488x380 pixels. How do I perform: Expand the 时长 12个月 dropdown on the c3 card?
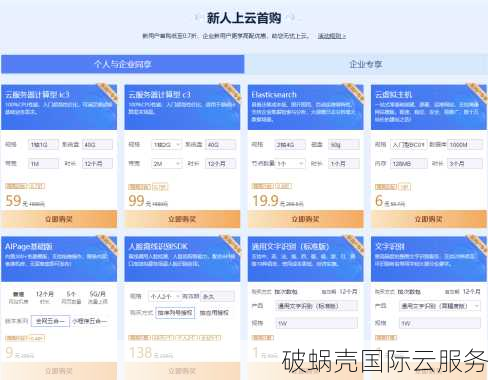[x=221, y=164]
